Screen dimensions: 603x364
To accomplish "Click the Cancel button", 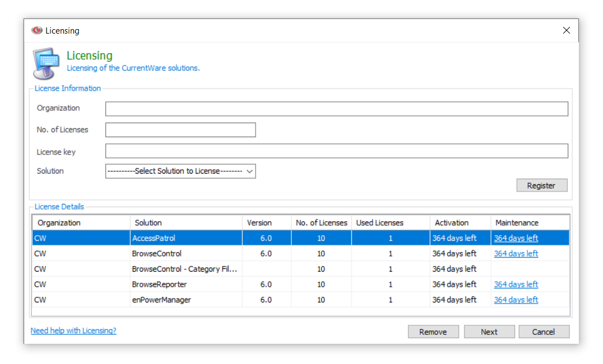I will click(544, 332).
